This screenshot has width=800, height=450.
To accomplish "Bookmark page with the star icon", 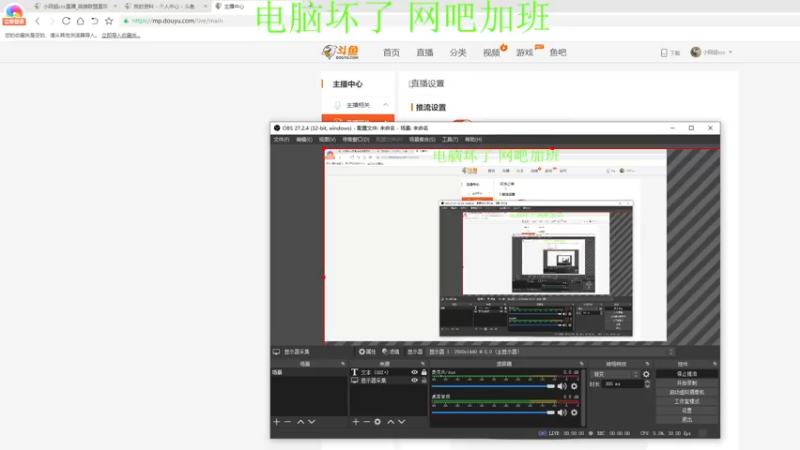I will click(109, 21).
